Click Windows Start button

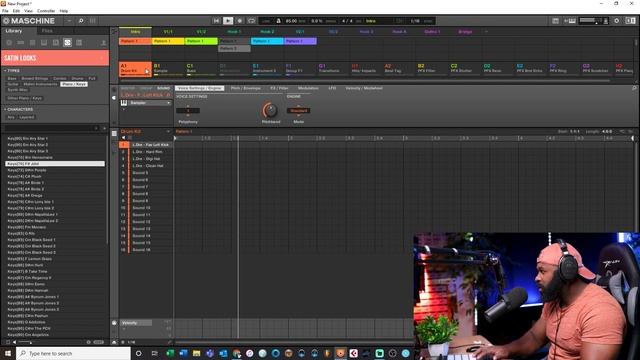(8, 353)
